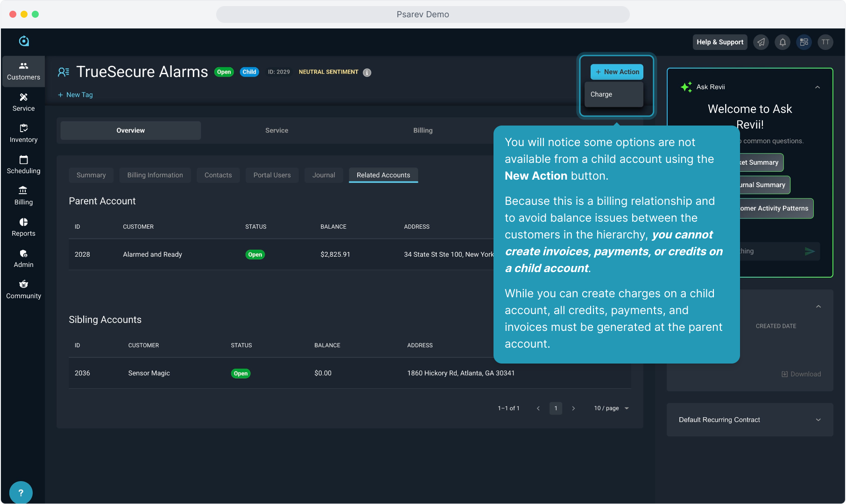Click the Sensor Magic sibling account row
The height and width of the screenshot is (504, 846).
149,373
